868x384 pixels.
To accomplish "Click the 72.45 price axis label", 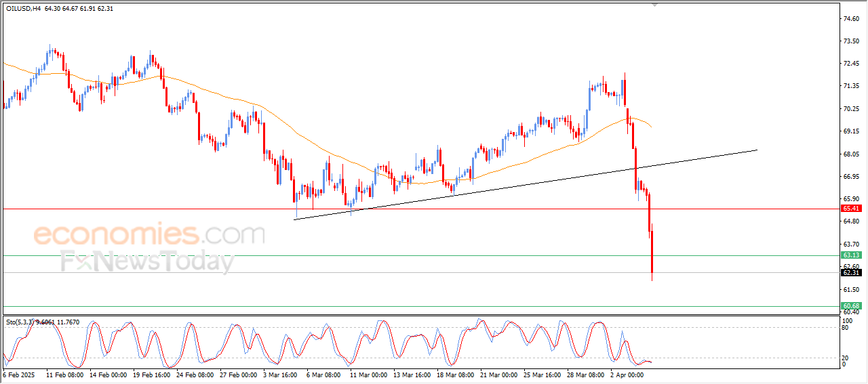I will [850, 64].
